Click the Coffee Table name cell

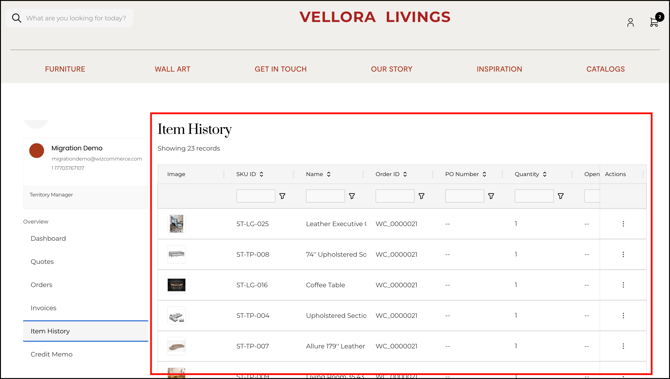[325, 285]
